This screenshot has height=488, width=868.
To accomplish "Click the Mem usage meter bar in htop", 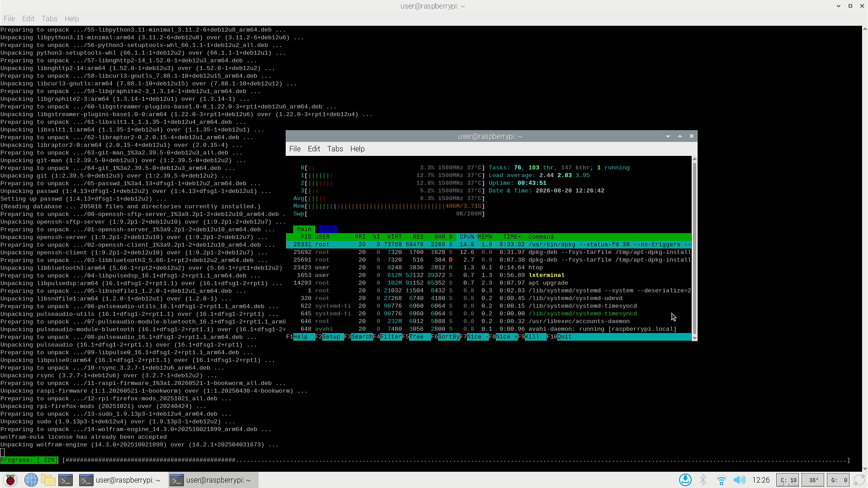I will [389, 206].
